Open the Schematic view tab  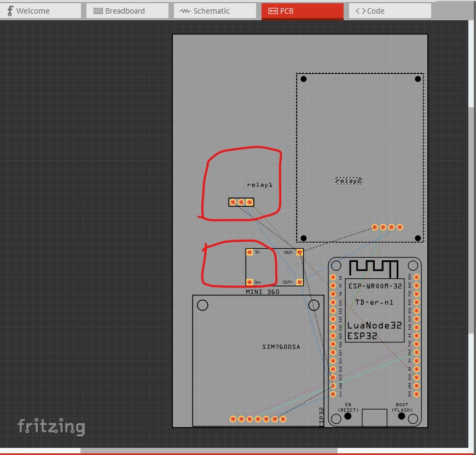click(x=215, y=11)
